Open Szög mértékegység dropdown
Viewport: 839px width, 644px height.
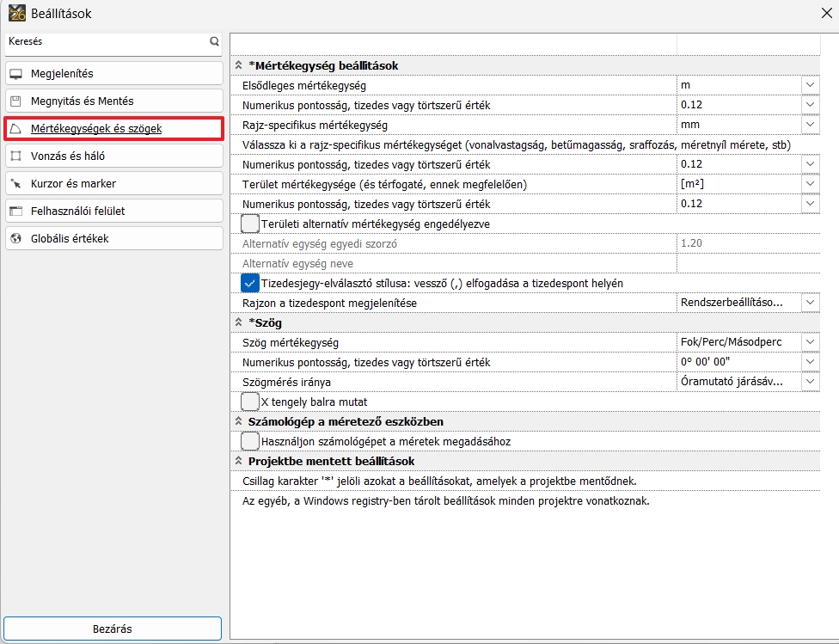point(810,342)
